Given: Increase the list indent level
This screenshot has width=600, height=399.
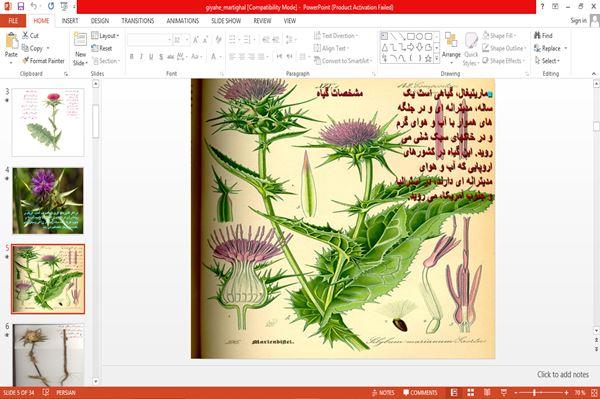Looking at the screenshot, I should (x=276, y=40).
